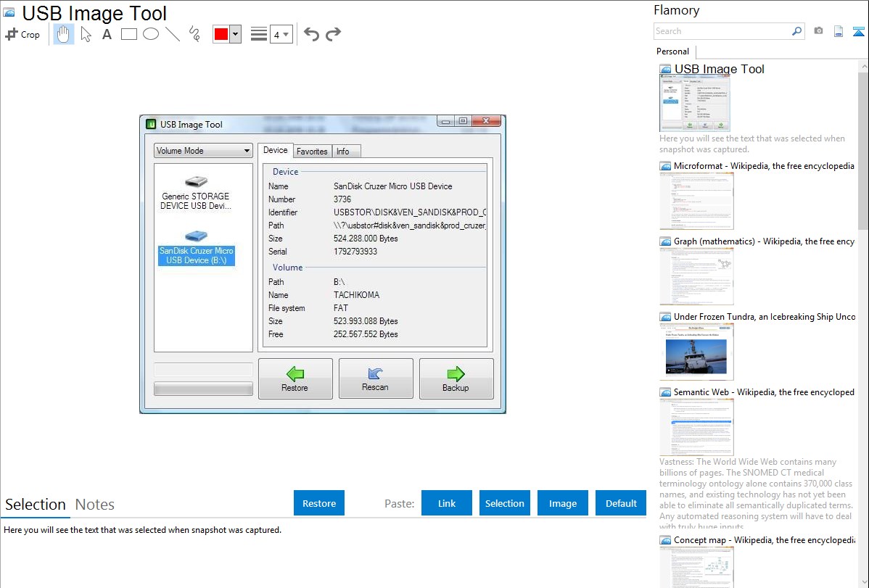Click the camera capture icon

818,31
